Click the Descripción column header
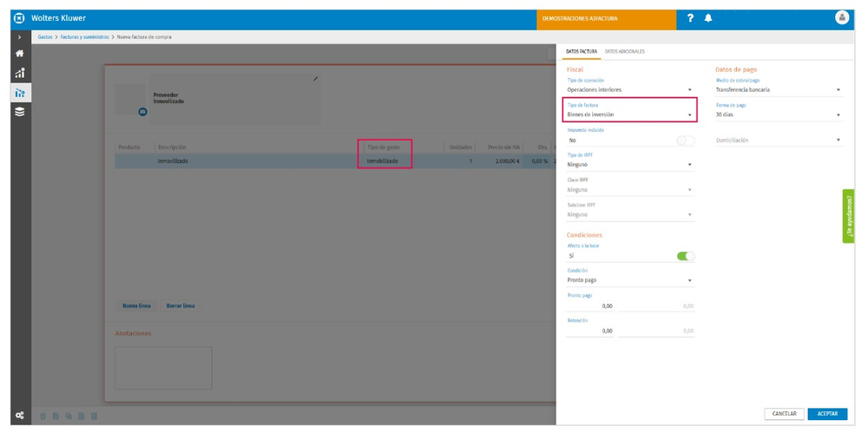Image resolution: width=868 pixels, height=433 pixels. [x=172, y=148]
